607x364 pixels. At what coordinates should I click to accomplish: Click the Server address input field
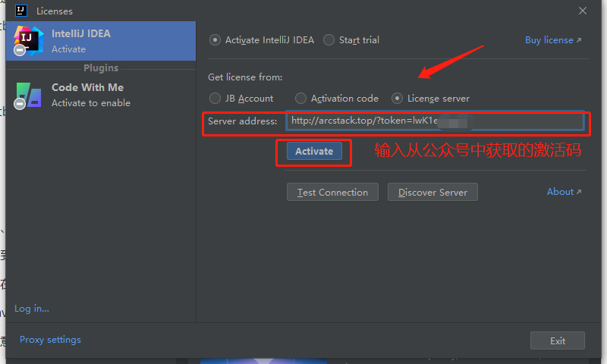coord(435,121)
